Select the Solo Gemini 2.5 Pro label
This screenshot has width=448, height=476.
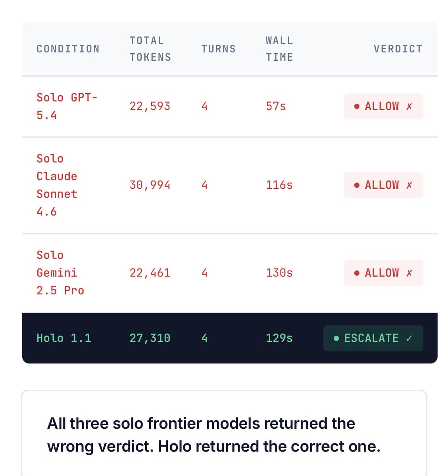point(60,273)
